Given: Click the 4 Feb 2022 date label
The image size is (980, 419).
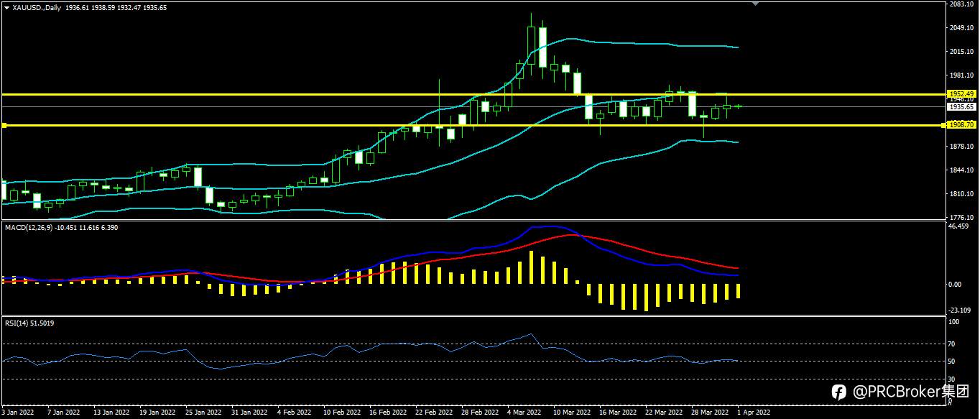Looking at the screenshot, I should [295, 413].
